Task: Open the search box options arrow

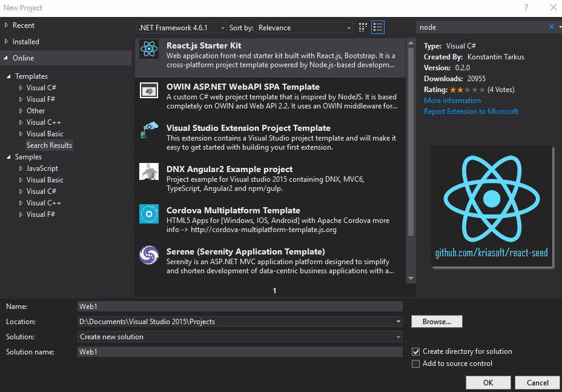Action: (x=560, y=27)
